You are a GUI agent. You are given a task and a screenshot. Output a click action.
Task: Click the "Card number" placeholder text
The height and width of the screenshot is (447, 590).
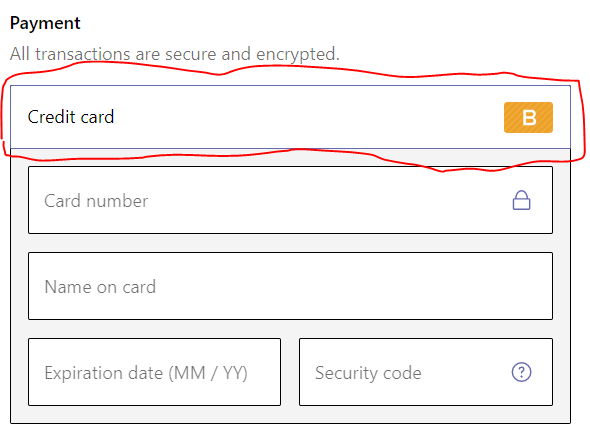(x=96, y=201)
